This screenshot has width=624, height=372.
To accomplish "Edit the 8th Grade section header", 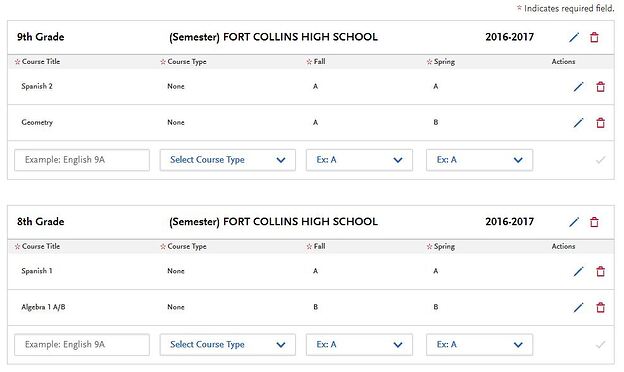I will tap(574, 222).
